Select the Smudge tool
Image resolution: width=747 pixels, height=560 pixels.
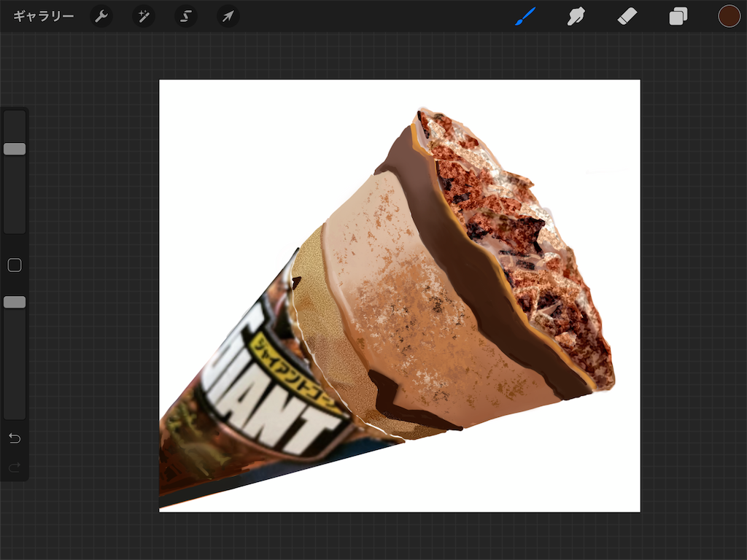(576, 16)
